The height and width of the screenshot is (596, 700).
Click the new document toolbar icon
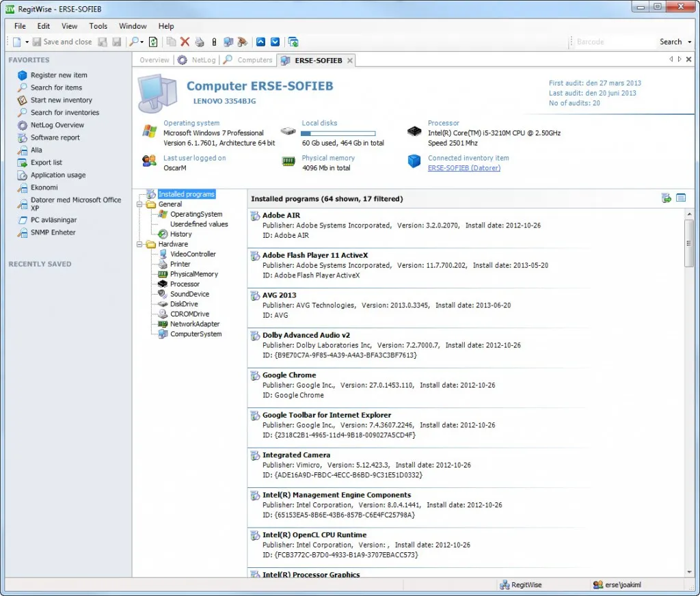[x=17, y=42]
